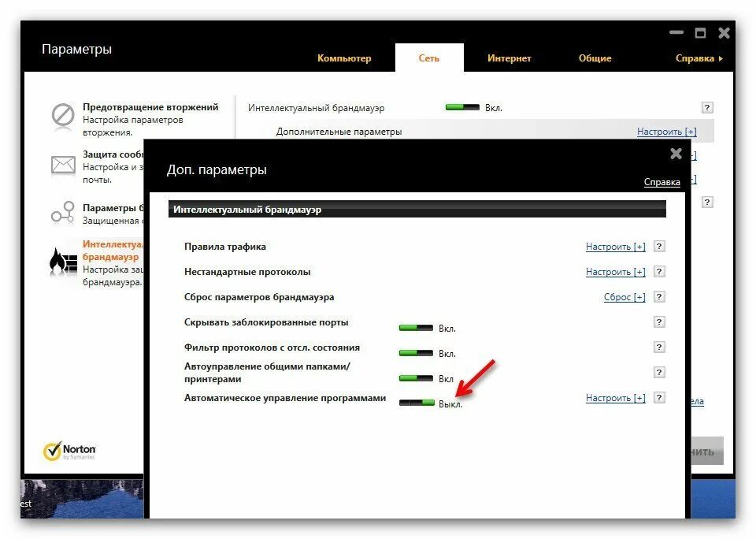756x539 pixels.
Task: Click the Правила трафика label
Action: click(224, 247)
